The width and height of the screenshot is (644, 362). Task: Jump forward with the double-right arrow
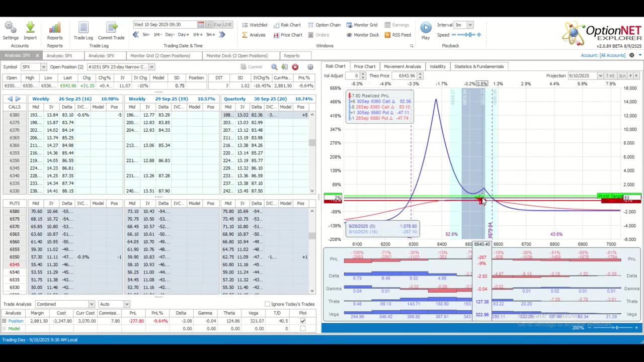(x=222, y=35)
